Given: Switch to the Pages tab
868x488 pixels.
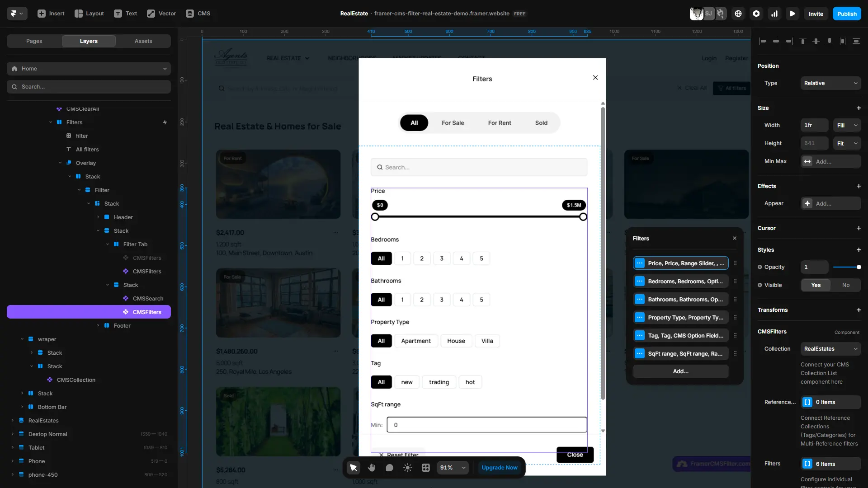Looking at the screenshot, I should click(34, 41).
